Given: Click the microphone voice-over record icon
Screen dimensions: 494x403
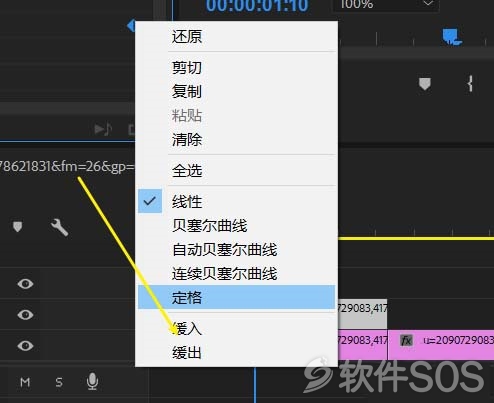Looking at the screenshot, I should [x=92, y=381].
